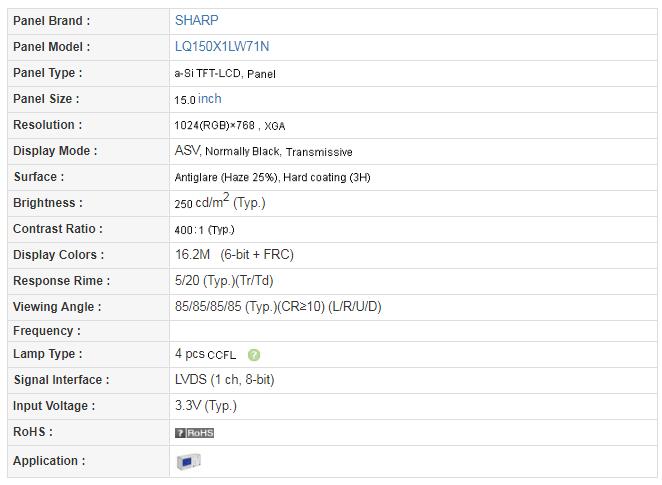Image resolution: width=662 pixels, height=485 pixels.
Task: Select the Resolution label
Action: pos(48,125)
